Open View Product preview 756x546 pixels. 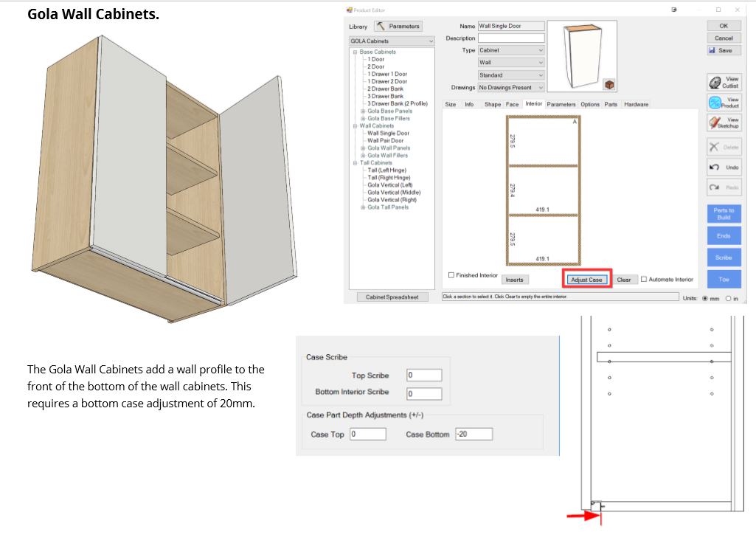click(x=723, y=103)
